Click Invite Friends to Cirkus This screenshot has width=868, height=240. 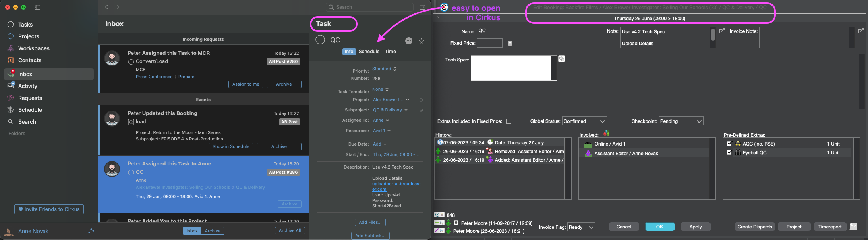(x=49, y=209)
